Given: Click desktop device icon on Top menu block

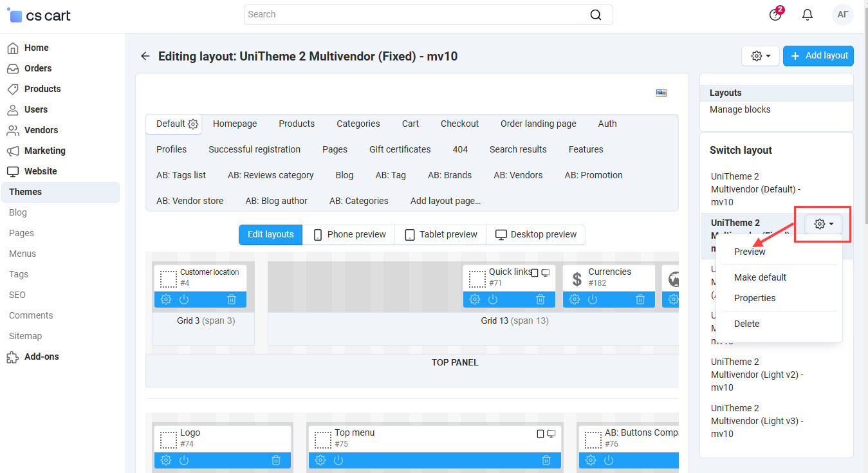Looking at the screenshot, I should click(551, 434).
